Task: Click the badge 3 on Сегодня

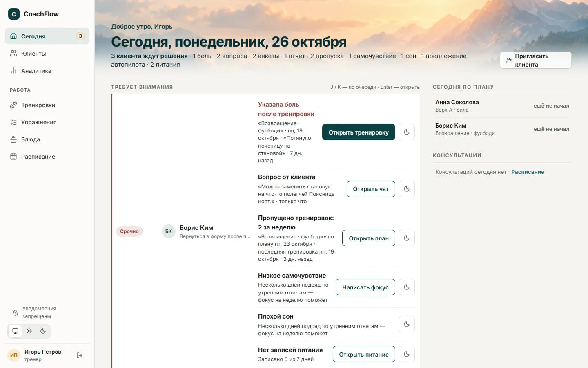Action: 80,36
